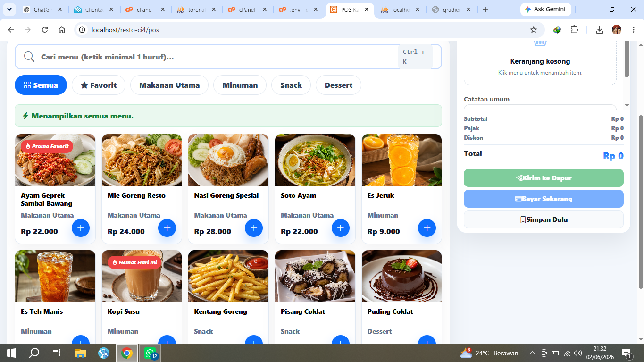
Task: Click Menampilkan semua menu notice
Action: [x=228, y=116]
